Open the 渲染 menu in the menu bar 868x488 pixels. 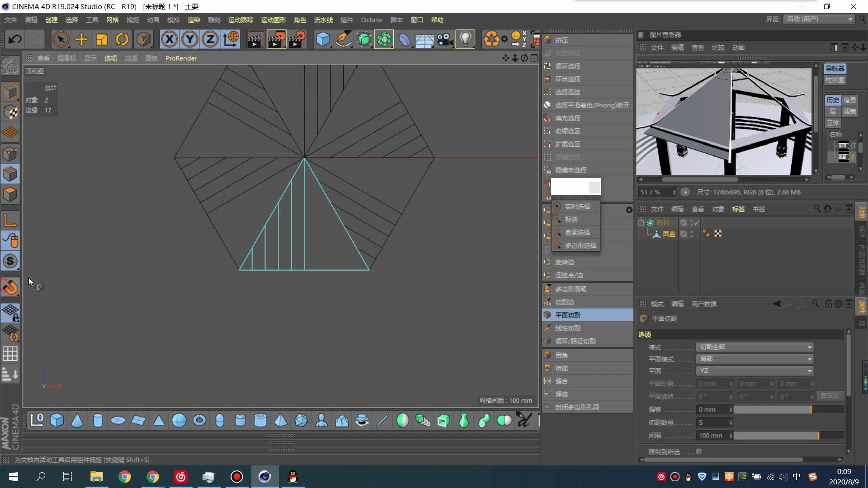point(193,20)
